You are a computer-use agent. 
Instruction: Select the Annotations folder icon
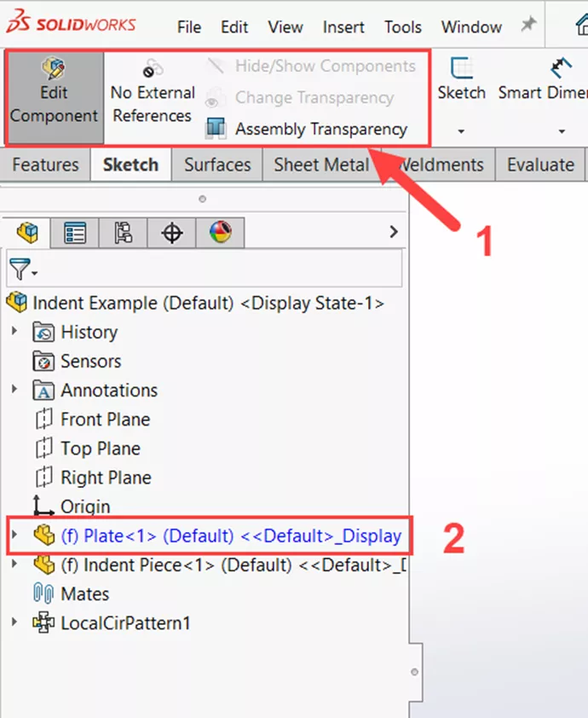point(43,391)
